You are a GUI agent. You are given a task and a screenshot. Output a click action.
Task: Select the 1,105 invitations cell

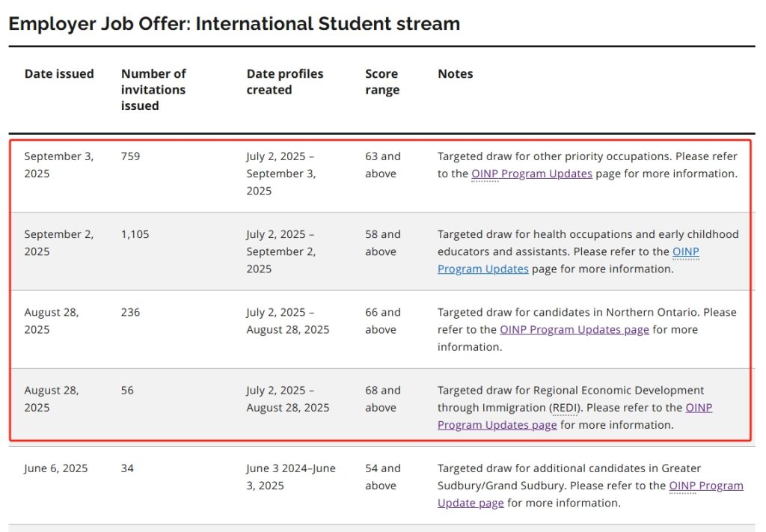click(135, 234)
